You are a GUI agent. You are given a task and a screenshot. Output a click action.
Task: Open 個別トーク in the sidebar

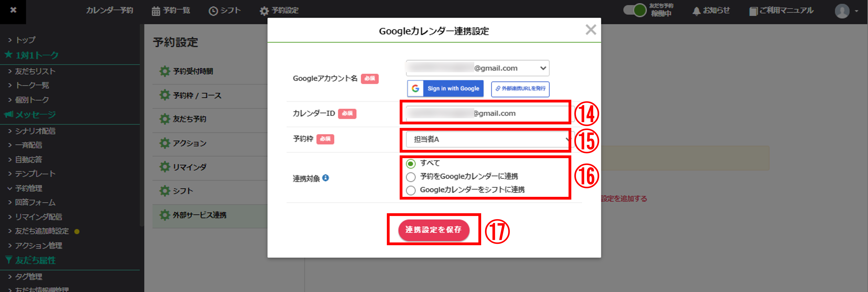point(32,100)
